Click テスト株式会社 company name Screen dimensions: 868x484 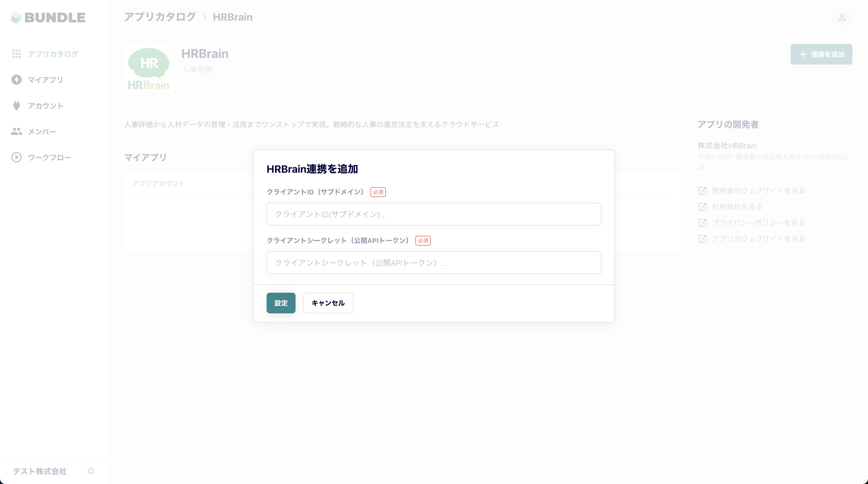40,471
